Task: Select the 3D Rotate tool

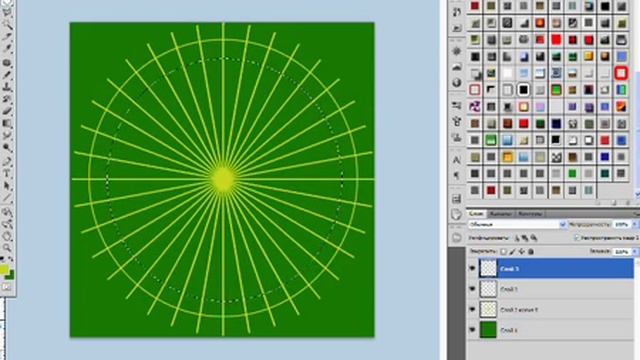Action: 7,211
